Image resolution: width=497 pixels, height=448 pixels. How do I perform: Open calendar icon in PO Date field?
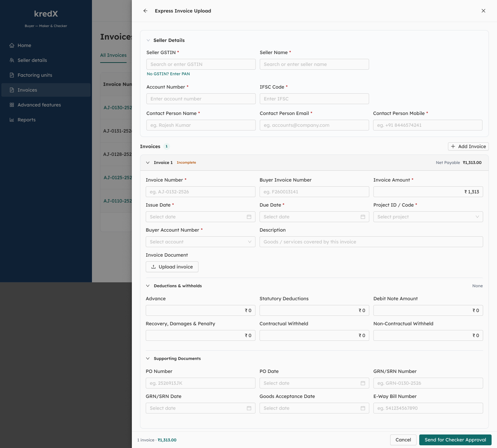coord(363,383)
